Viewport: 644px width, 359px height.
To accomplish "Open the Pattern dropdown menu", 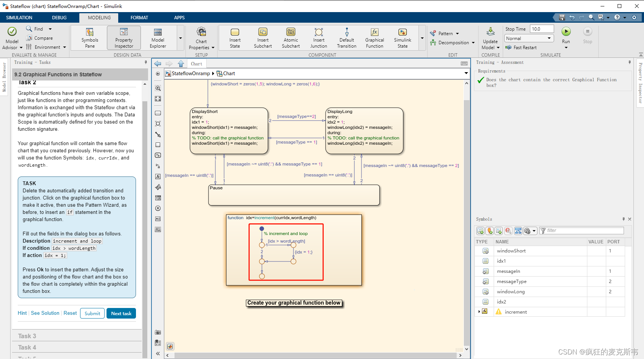I will [445, 33].
